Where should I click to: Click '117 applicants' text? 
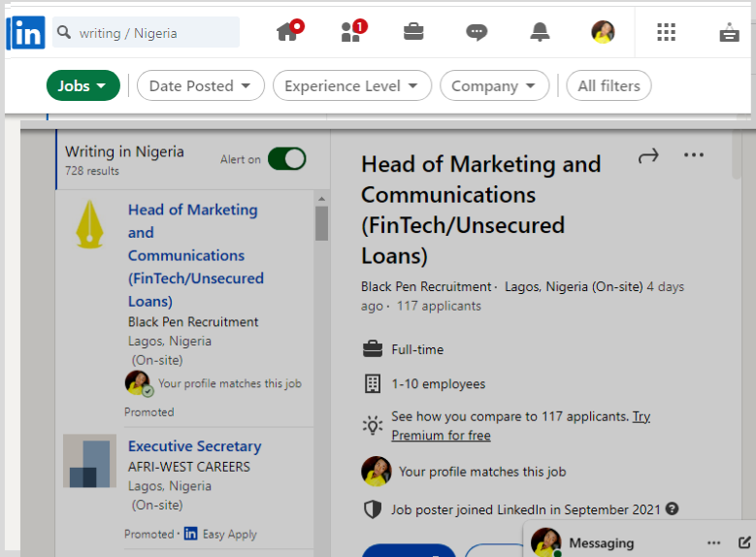[439, 306]
